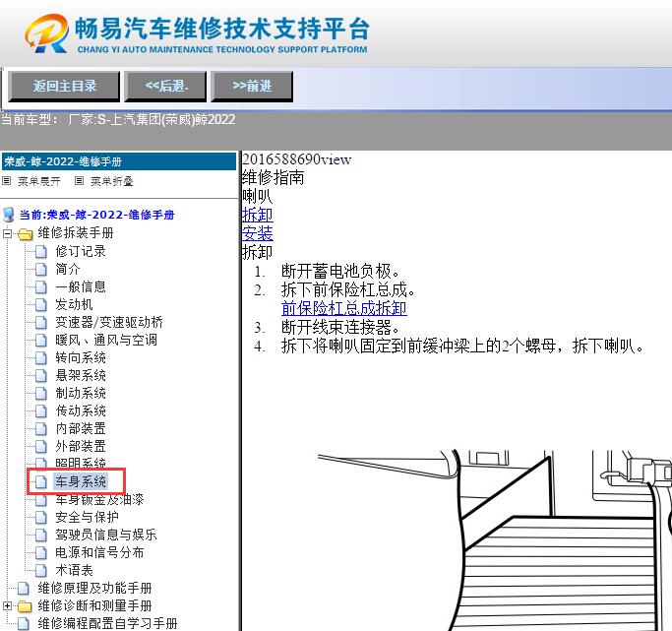The image size is (672, 631).
Task: Open the 维修拆装手册 tree entry
Action: (76, 232)
